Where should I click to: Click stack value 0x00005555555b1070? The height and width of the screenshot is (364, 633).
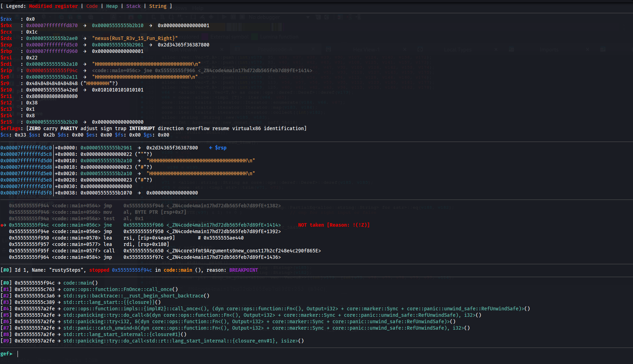(x=106, y=193)
